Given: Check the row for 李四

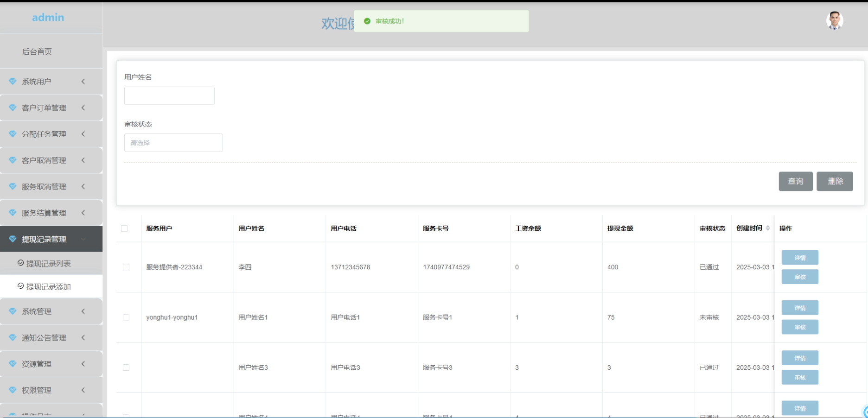Looking at the screenshot, I should point(126,267).
